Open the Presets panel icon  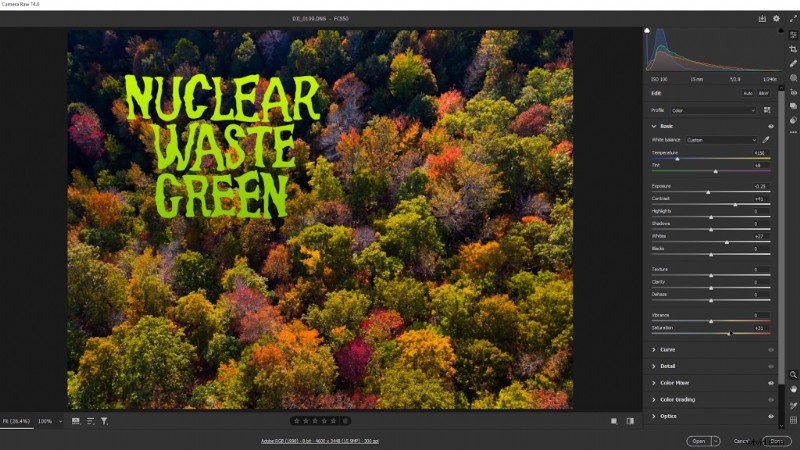pyautogui.click(x=793, y=120)
